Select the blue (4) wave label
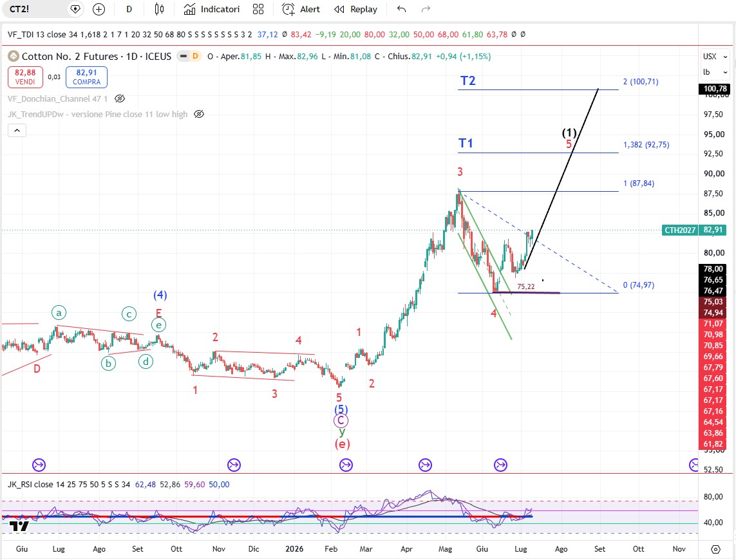736x560 pixels. point(160,295)
